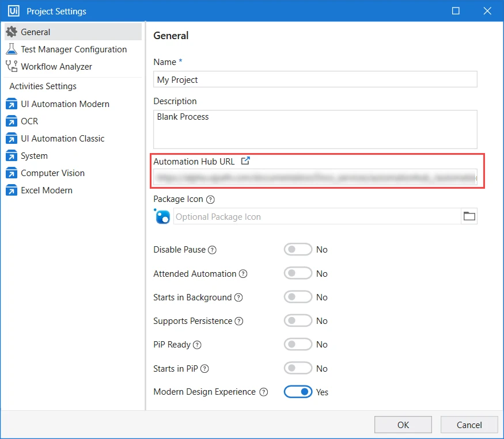
Task: Click the UI Automation Modern icon
Action: (x=12, y=104)
